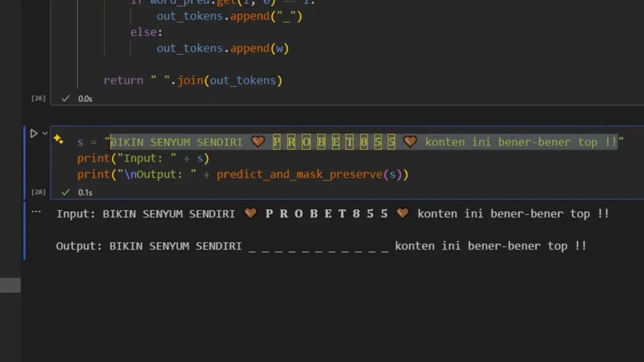Place cursor in print("Input: " + s) line
This screenshot has width=644, height=362.
click(143, 158)
